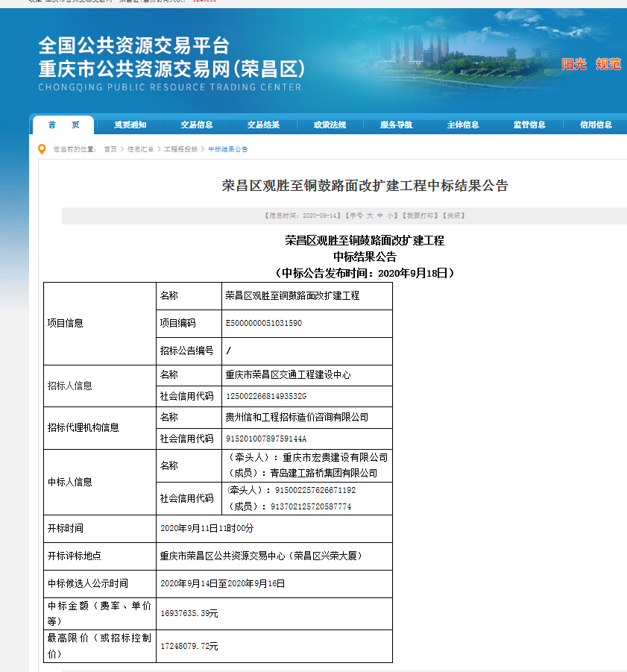
Task: Click the 中标候选人公示时间 row label
Action: (x=88, y=584)
